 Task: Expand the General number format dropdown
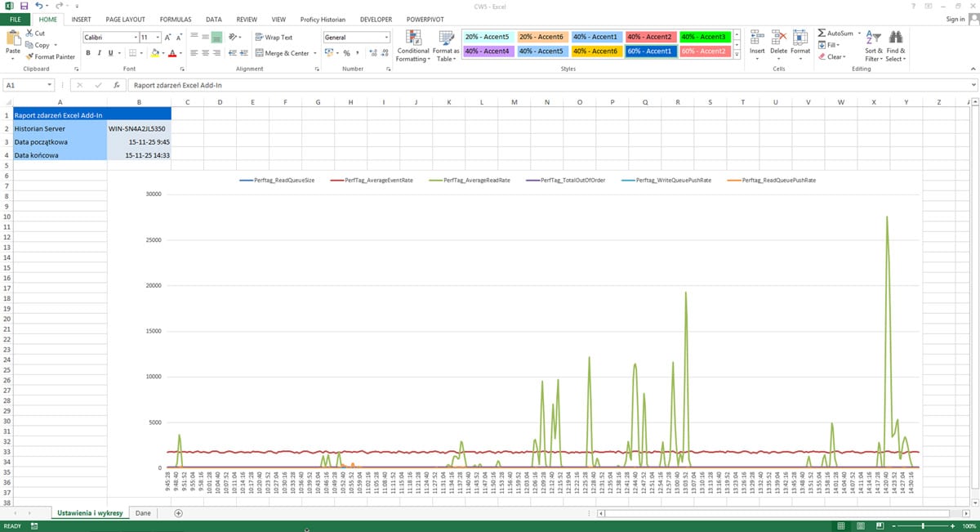pyautogui.click(x=386, y=38)
